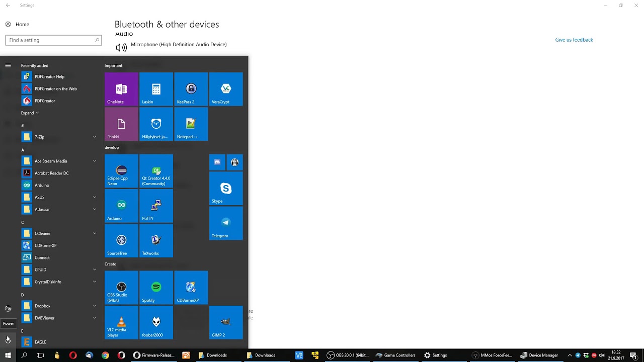Screen dimensions: 644x362
Task: Open Acrobat Reader DC from app list
Action: (59, 173)
